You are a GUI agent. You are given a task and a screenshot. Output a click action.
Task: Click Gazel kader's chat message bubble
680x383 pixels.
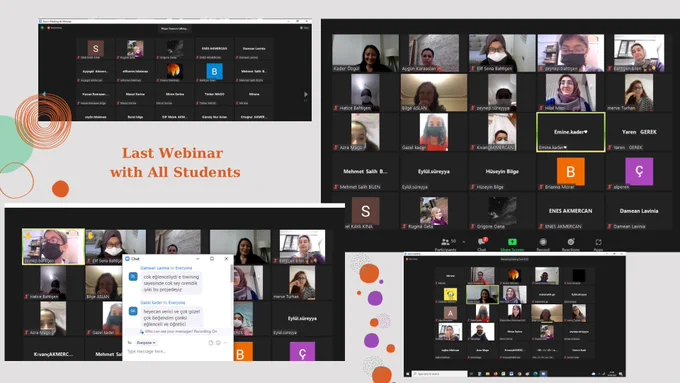coord(172,318)
